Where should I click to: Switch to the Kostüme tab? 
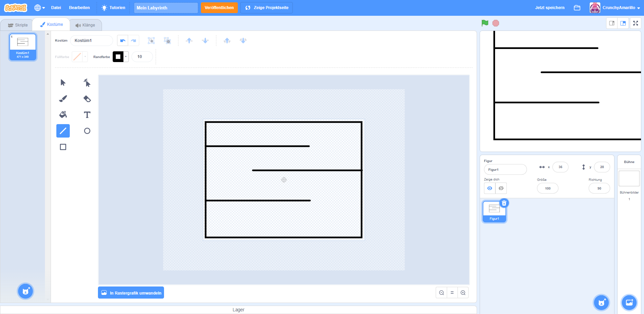tap(51, 24)
